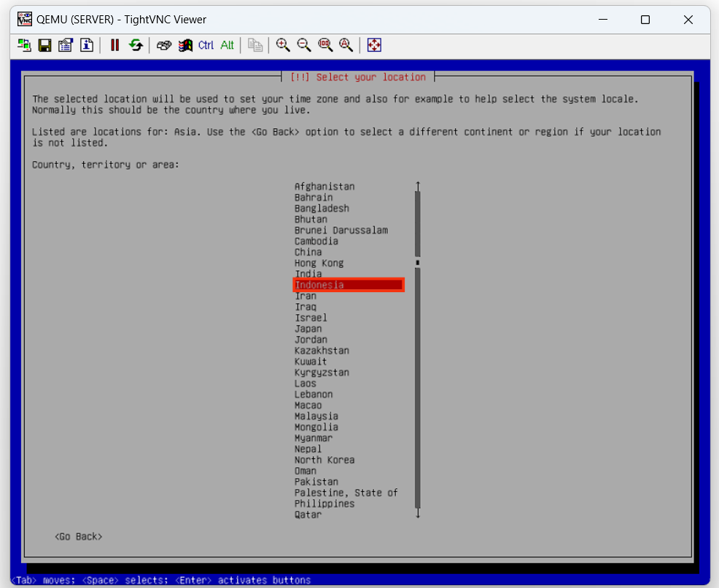
Task: Click the zoom out magnifier icon
Action: click(x=304, y=45)
